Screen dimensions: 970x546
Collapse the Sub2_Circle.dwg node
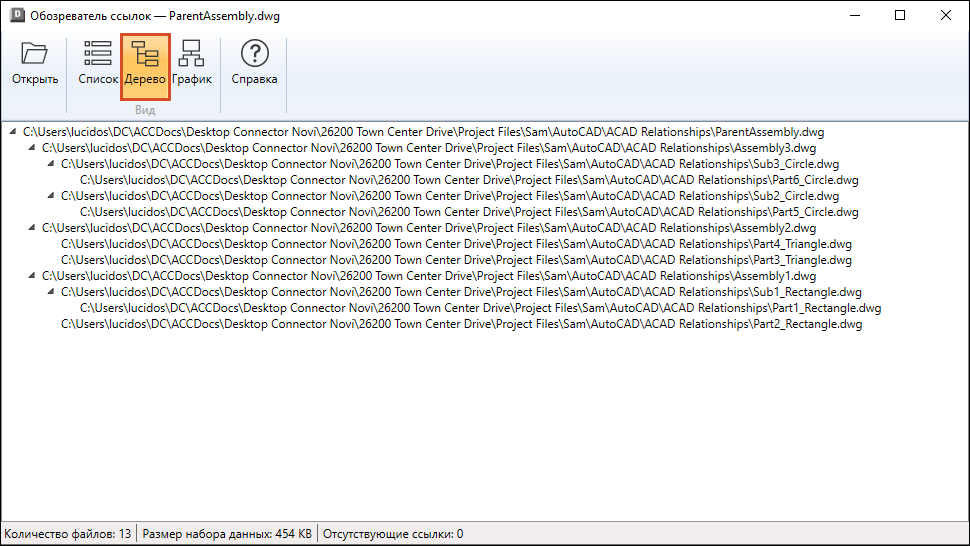click(x=51, y=195)
